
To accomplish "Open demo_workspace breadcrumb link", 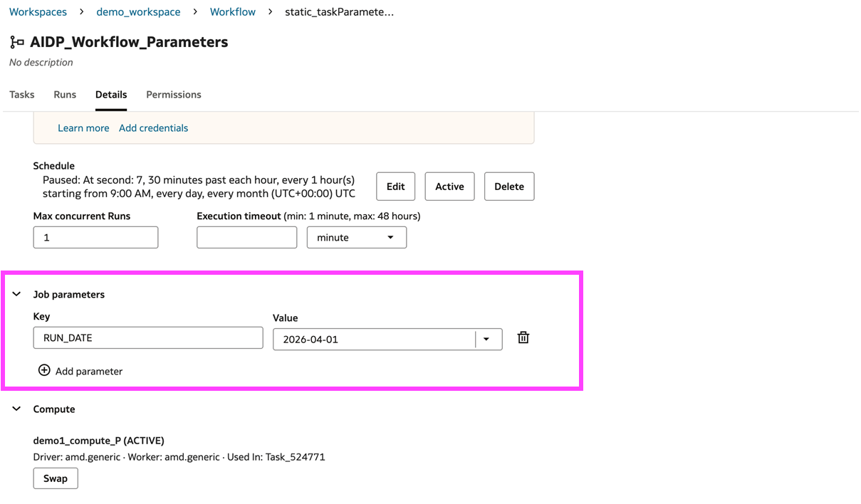I will 138,12.
